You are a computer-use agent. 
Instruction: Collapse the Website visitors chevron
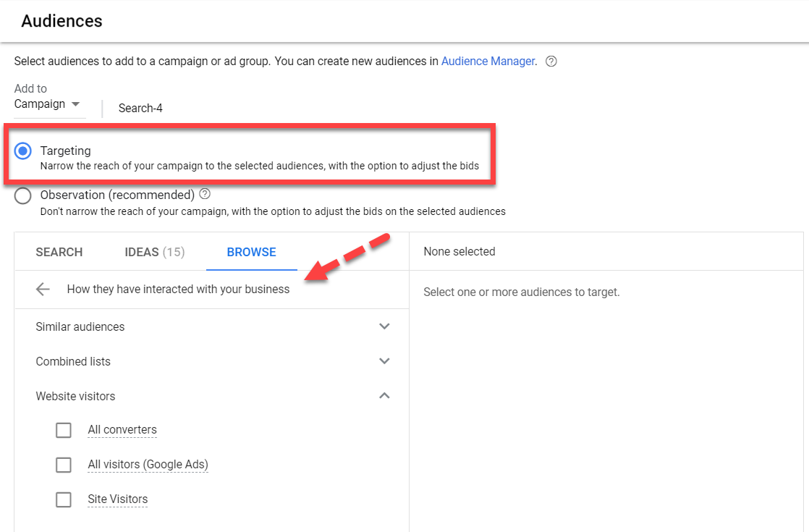[x=384, y=396]
